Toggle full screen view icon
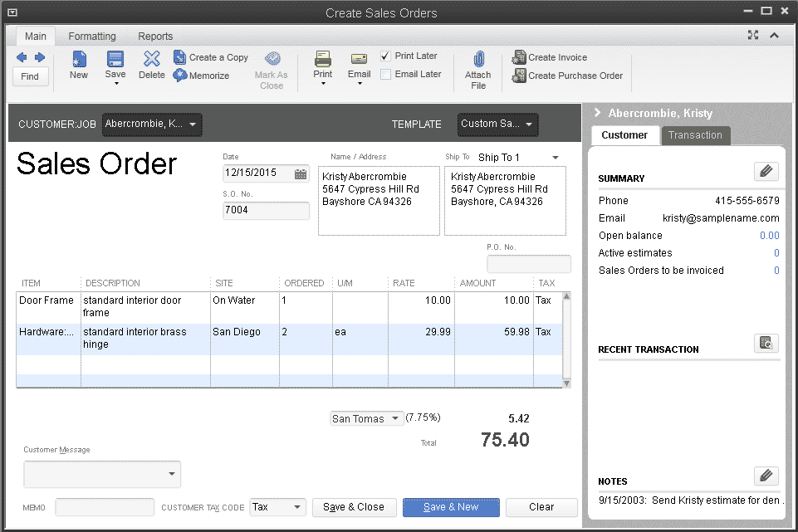Viewport: 798px width, 532px height. tap(753, 35)
